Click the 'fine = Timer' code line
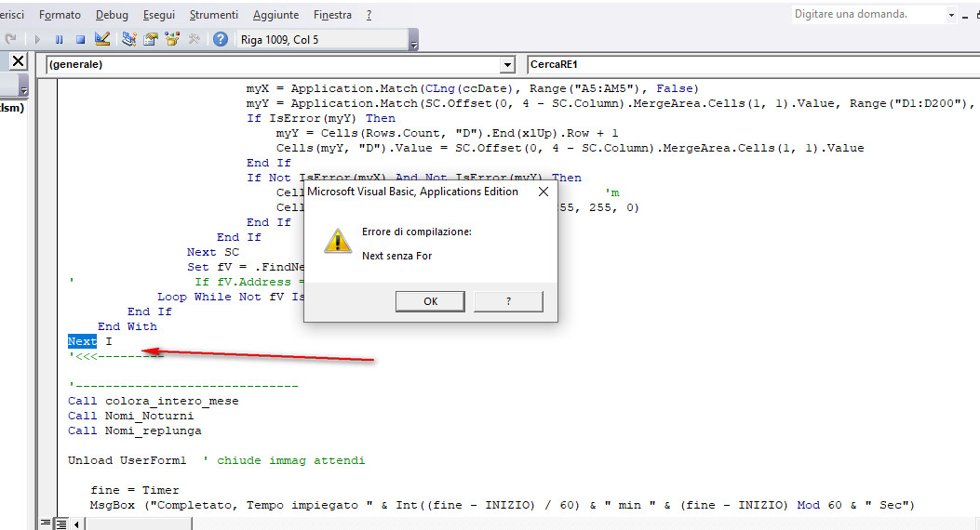Image resolution: width=980 pixels, height=530 pixels. pyautogui.click(x=134, y=490)
